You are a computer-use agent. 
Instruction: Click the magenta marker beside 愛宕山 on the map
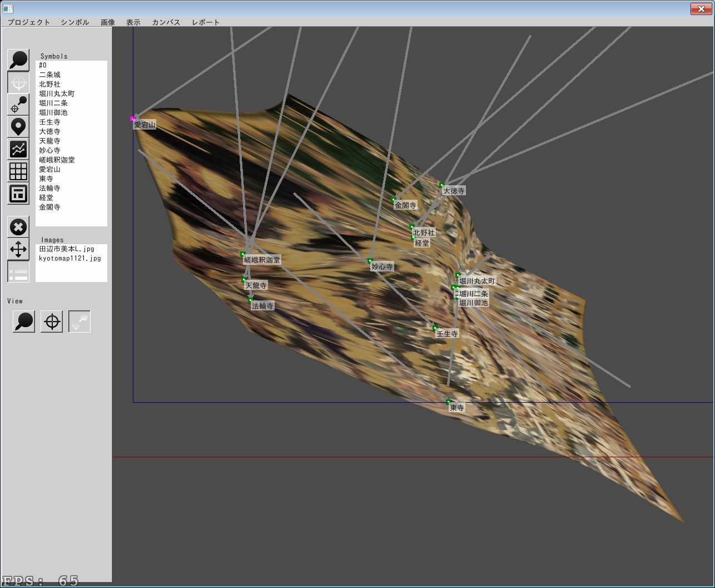pyautogui.click(x=132, y=118)
